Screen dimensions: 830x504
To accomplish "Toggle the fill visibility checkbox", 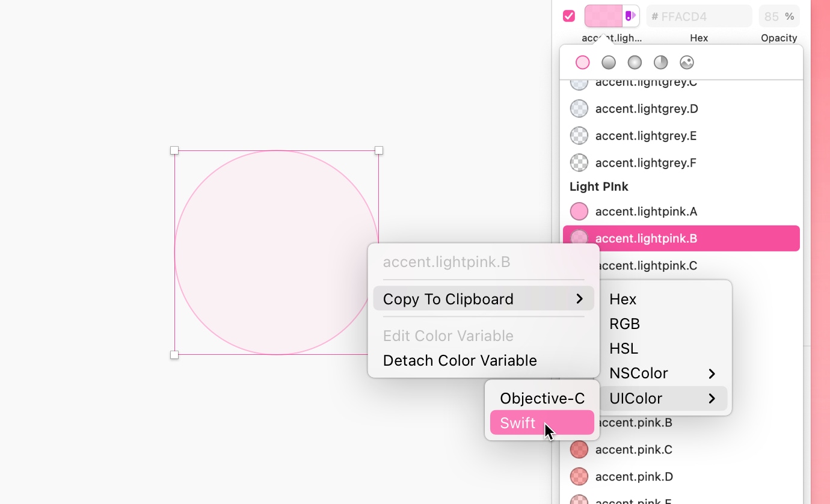I will point(568,16).
